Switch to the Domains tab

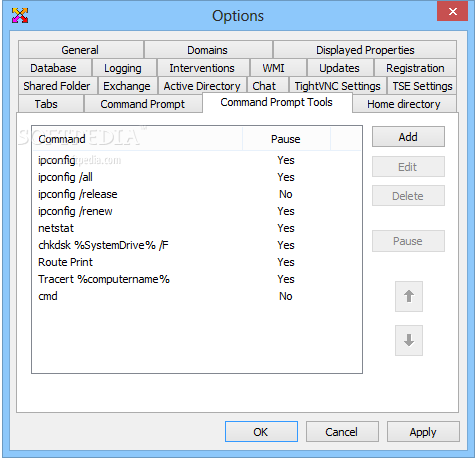[x=208, y=50]
